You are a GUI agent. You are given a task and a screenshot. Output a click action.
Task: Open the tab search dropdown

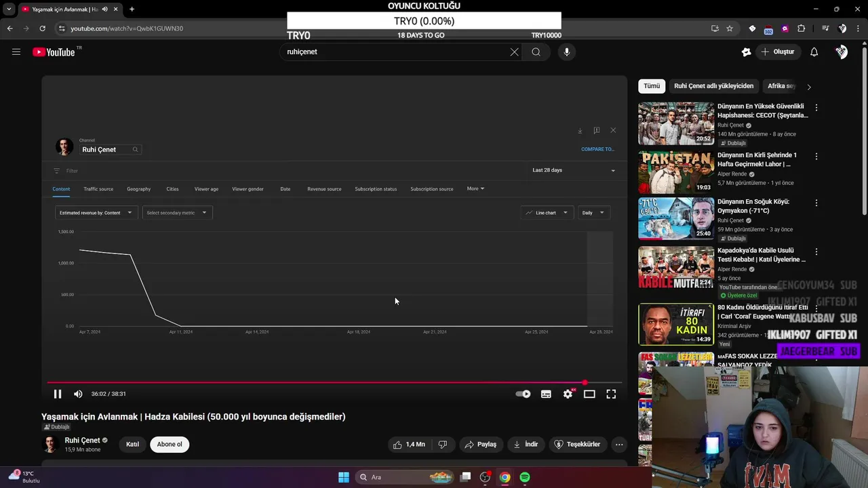point(9,9)
